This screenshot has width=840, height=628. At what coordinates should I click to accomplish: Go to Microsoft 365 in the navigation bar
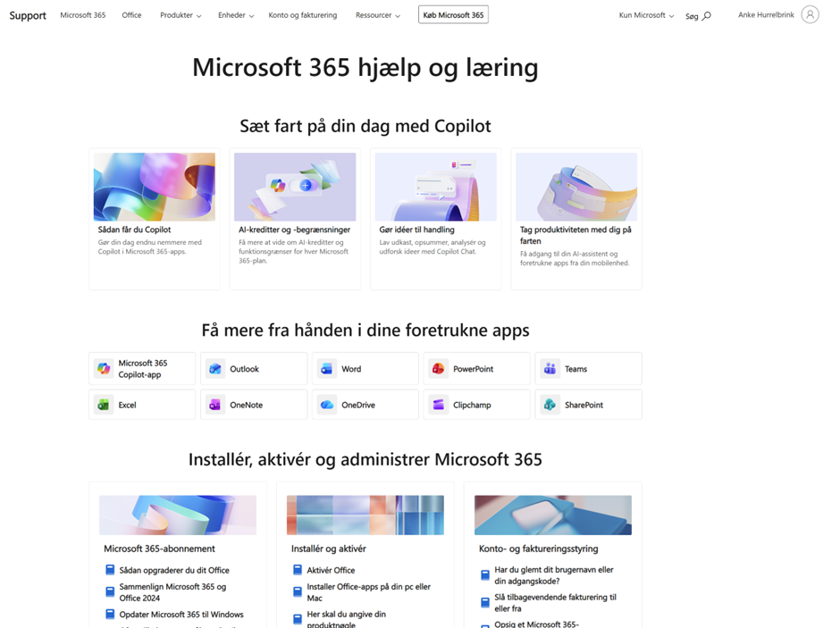pos(83,15)
